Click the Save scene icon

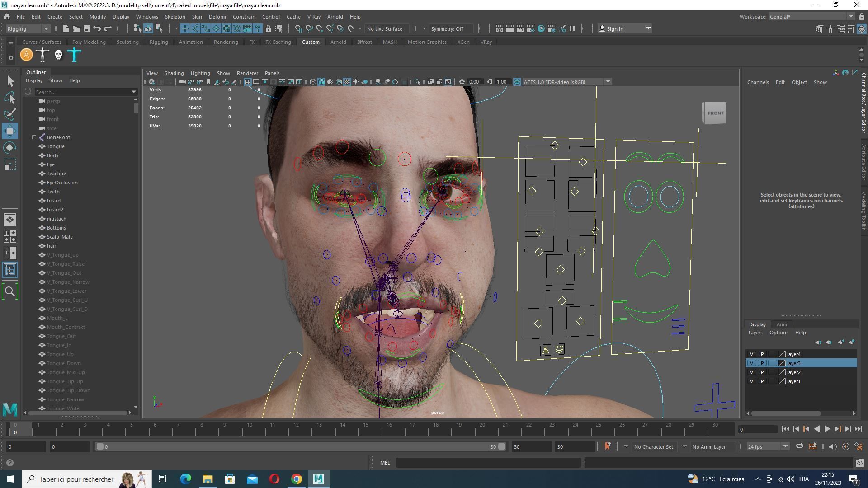[87, 29]
